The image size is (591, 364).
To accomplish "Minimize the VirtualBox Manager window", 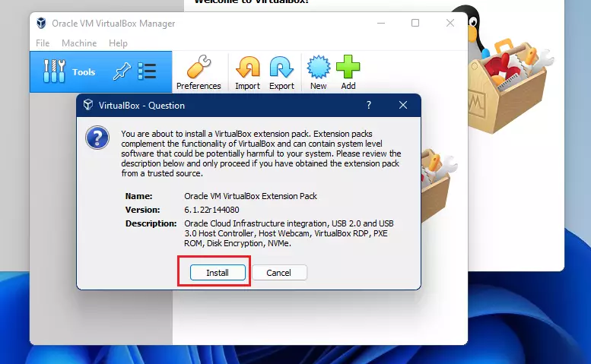I will pyautogui.click(x=381, y=23).
